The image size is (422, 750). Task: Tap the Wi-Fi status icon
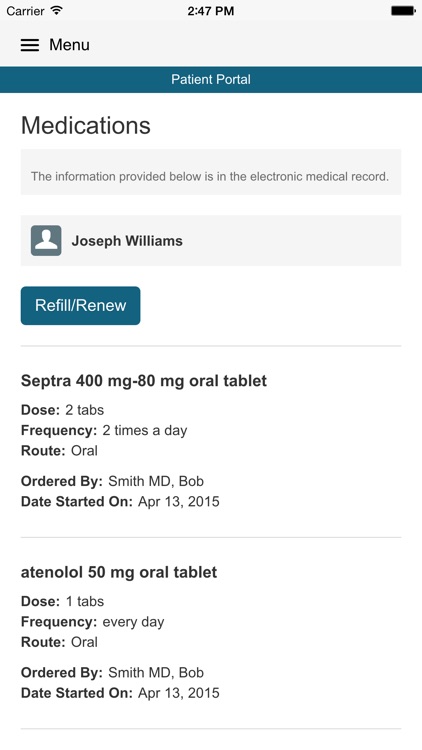pos(57,11)
